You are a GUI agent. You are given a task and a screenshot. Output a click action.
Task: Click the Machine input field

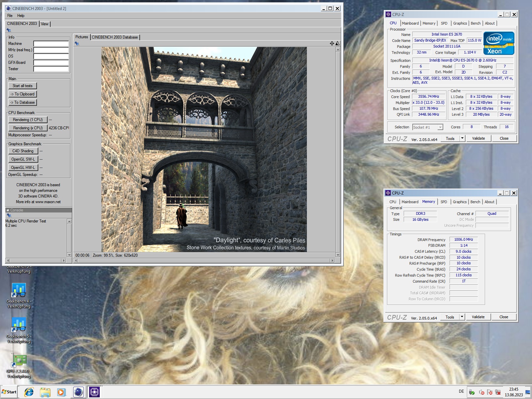[51, 44]
